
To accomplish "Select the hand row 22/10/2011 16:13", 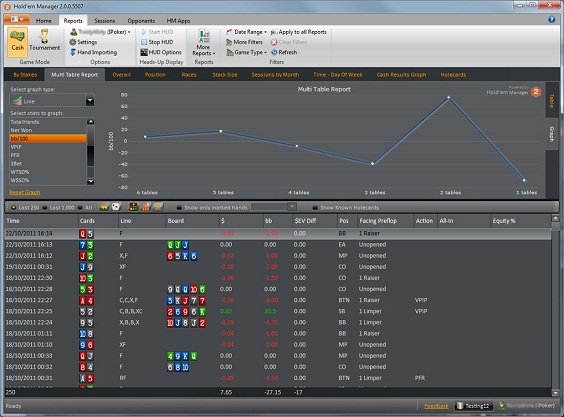I will [x=277, y=245].
